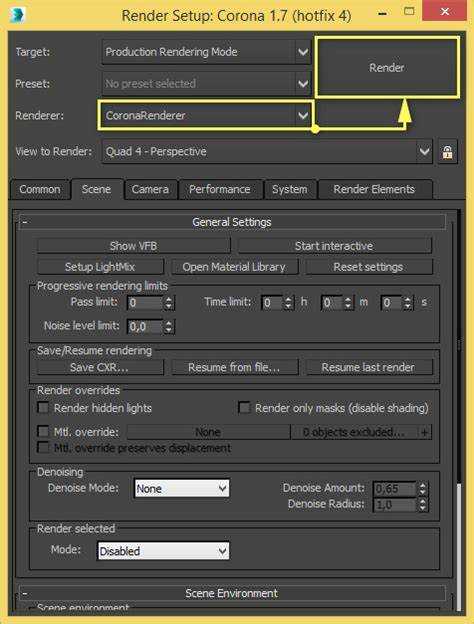Click the Resume from file... button
The image size is (474, 624).
coord(234,367)
